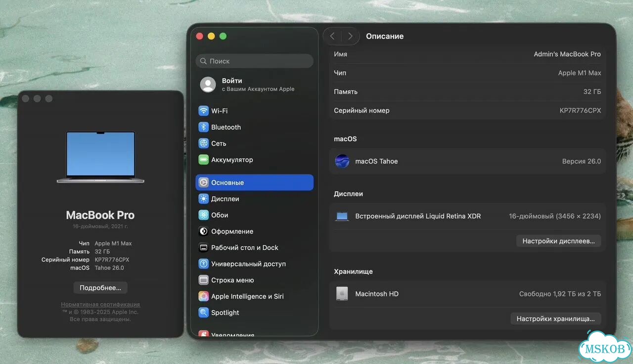Select Основные in the sidebar
Screen dimensions: 633x364
255,182
